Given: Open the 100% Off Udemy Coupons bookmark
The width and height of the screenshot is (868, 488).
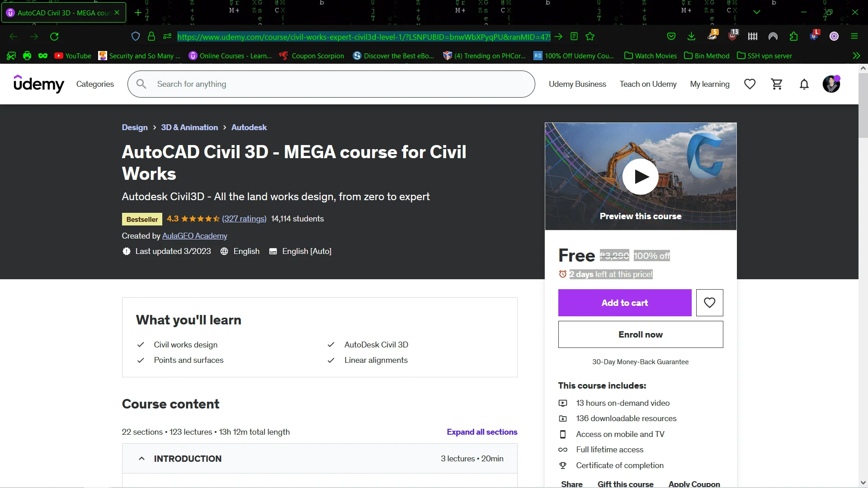Looking at the screenshot, I should coord(574,56).
